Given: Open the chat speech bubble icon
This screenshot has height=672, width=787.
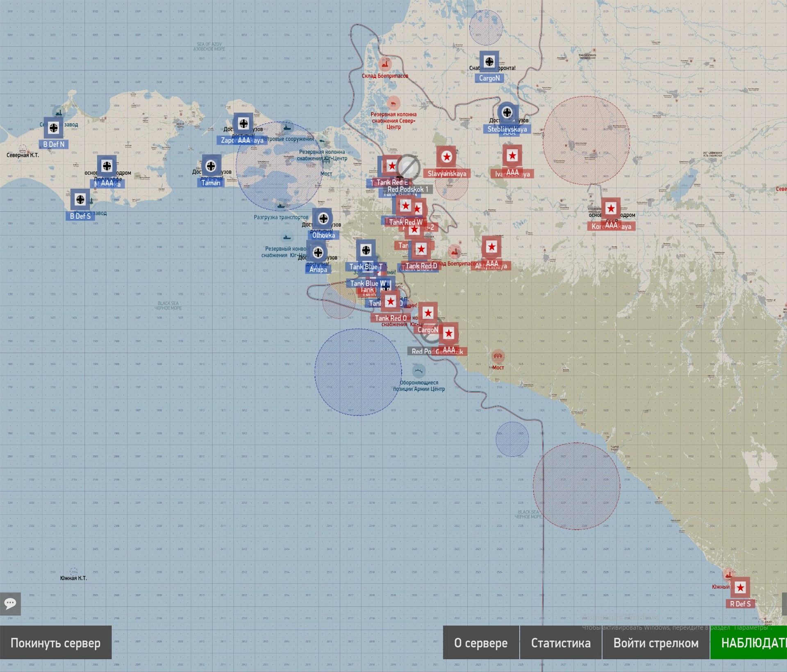Looking at the screenshot, I should [10, 604].
